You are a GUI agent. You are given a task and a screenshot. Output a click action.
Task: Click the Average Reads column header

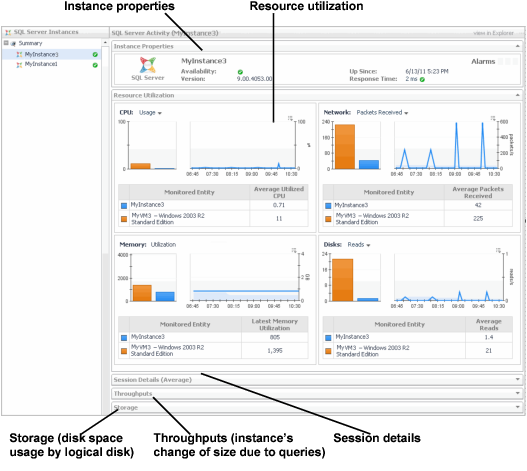[489, 324]
